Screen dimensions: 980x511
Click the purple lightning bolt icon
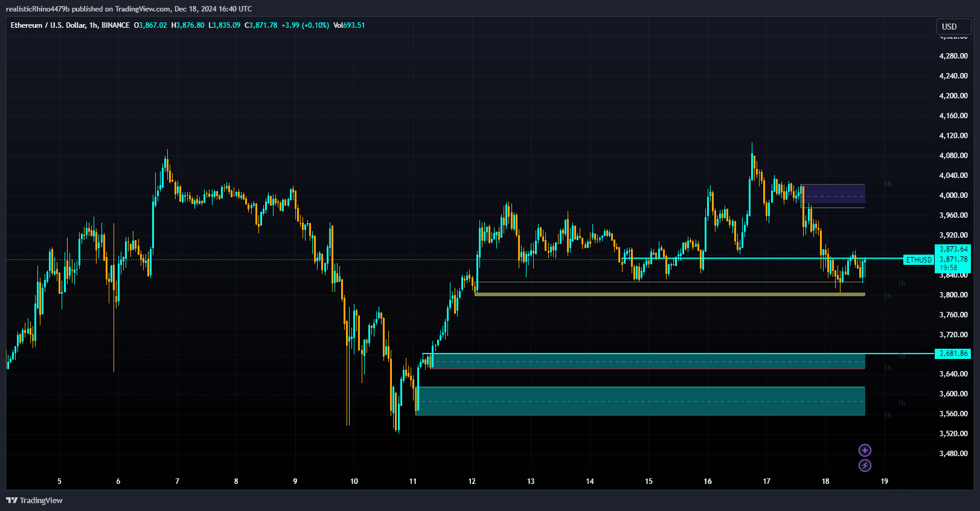pyautogui.click(x=865, y=465)
